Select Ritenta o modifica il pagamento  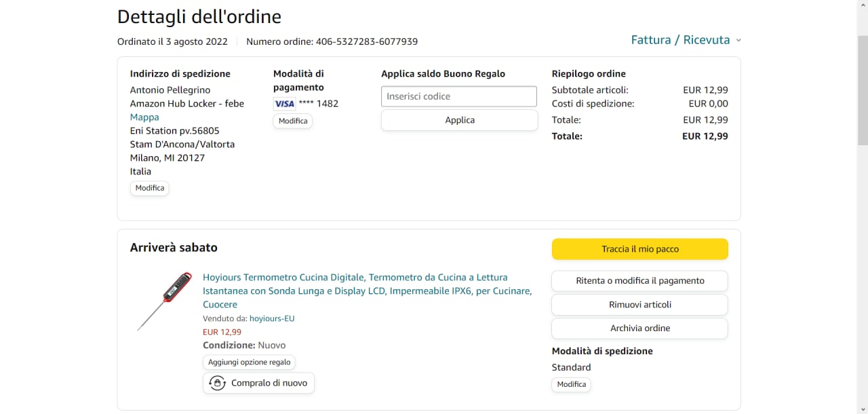point(639,280)
